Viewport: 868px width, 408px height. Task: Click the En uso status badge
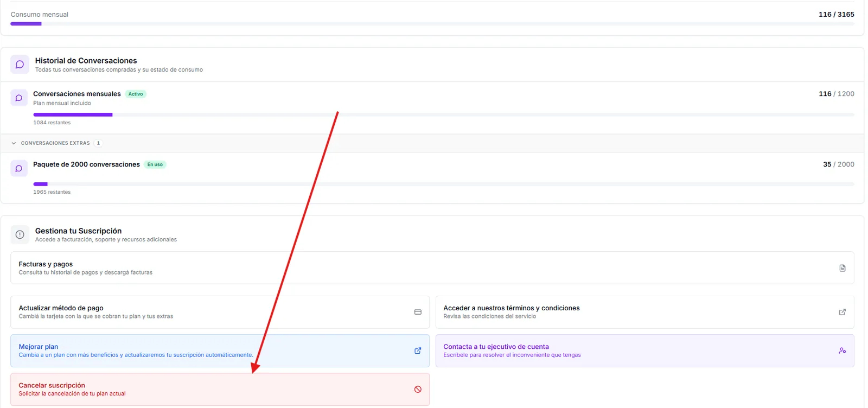click(x=155, y=164)
